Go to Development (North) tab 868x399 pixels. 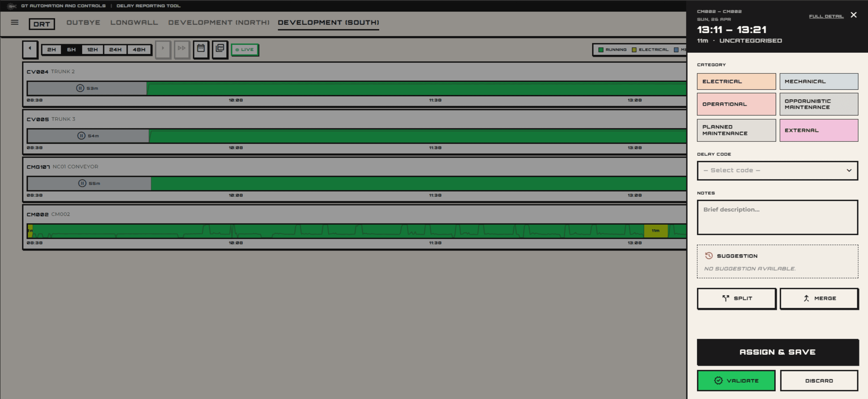[219, 23]
